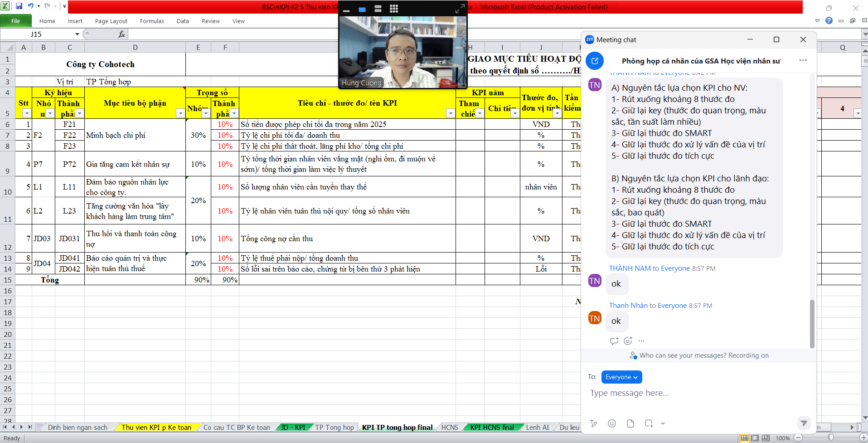Open the Tiêu chí - thước đo filter dropdown
The width and height of the screenshot is (868, 443).
click(x=450, y=113)
